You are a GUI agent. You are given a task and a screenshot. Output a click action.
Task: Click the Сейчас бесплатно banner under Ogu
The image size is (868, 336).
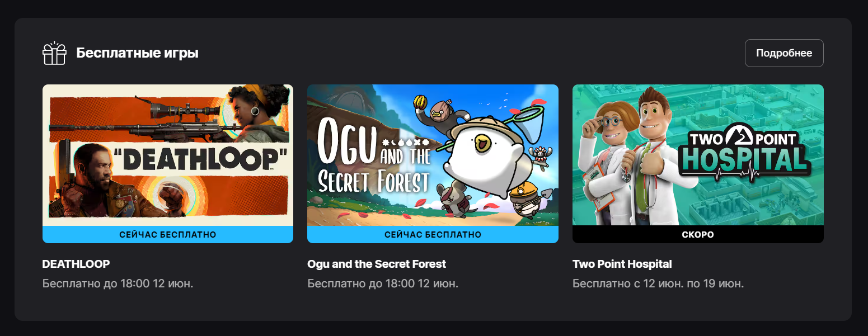(433, 235)
